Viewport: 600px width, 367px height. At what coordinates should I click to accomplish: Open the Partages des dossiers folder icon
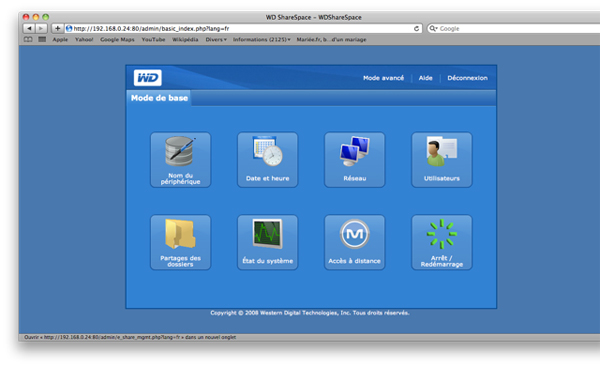click(180, 242)
